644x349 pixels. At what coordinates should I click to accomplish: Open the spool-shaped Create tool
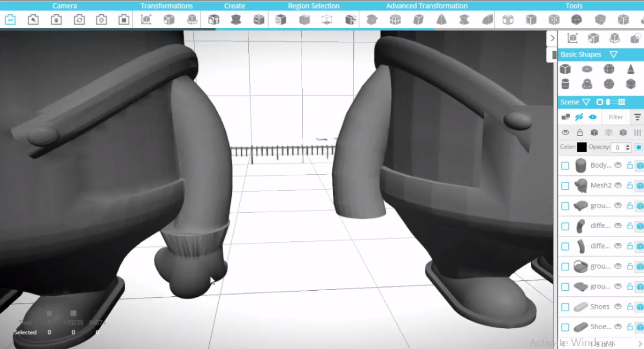(x=236, y=20)
